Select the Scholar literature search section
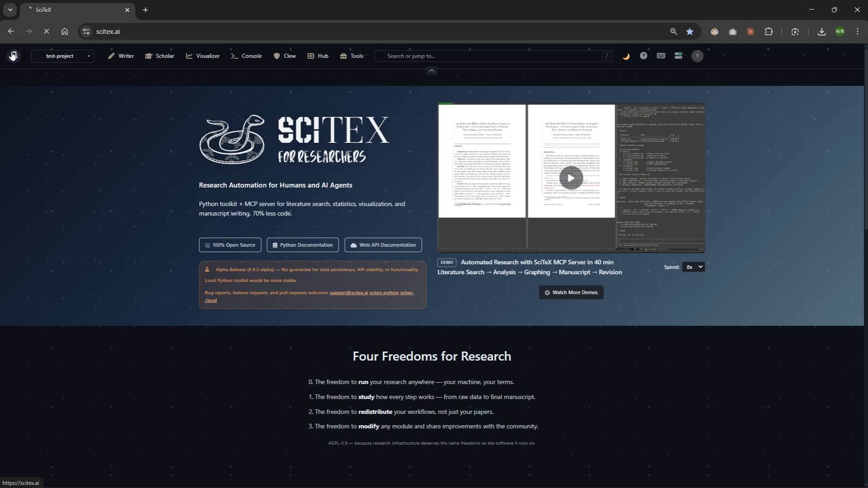This screenshot has height=488, width=868. pyautogui.click(x=159, y=56)
